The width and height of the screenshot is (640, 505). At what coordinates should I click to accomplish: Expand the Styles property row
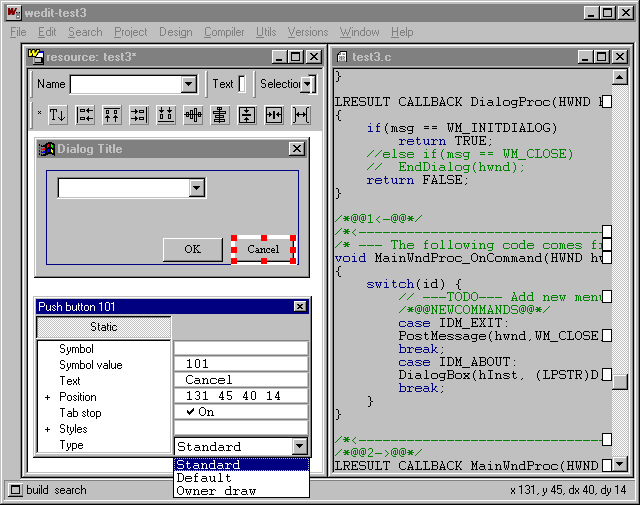tap(47, 429)
